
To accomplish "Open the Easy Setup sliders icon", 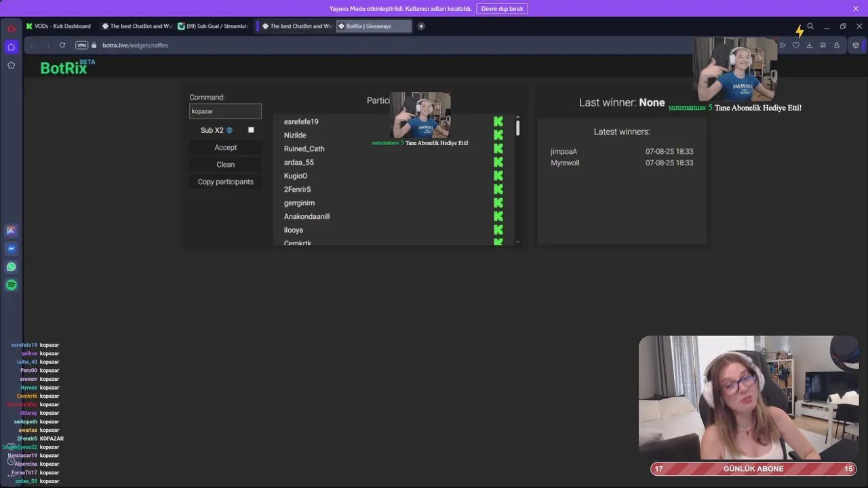I will click(823, 45).
